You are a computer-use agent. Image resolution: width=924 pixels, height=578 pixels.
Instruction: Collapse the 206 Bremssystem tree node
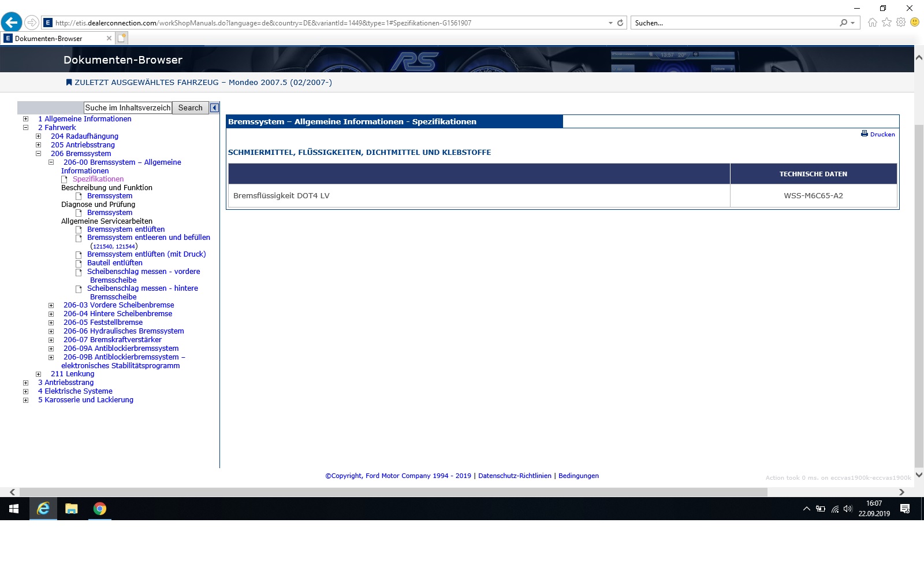[38, 154]
